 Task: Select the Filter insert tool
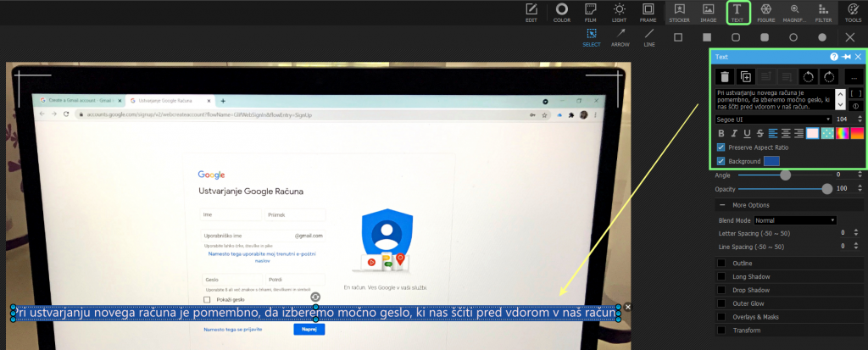(x=823, y=13)
